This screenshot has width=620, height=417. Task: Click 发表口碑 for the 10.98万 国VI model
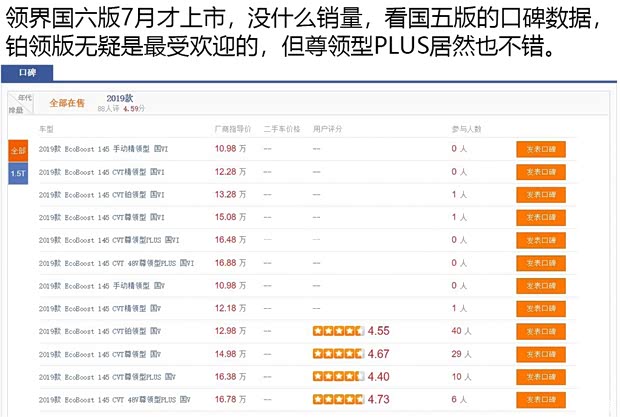pos(541,149)
